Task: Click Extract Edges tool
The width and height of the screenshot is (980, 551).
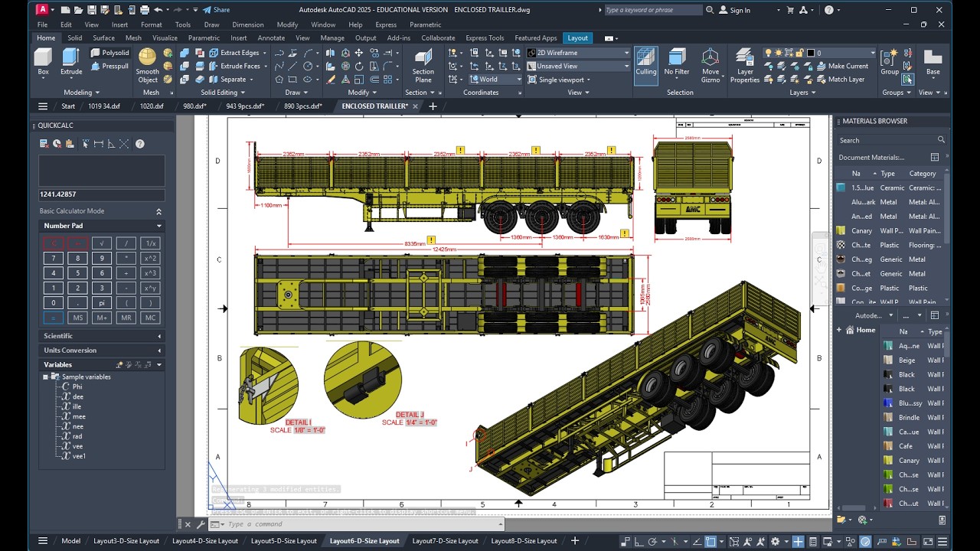Action: coord(238,53)
